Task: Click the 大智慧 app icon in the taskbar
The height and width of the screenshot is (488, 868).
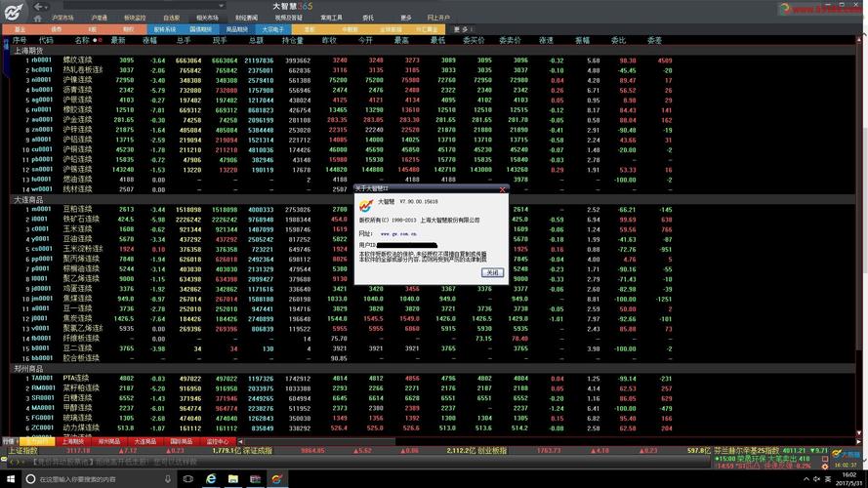Action: pos(276,478)
